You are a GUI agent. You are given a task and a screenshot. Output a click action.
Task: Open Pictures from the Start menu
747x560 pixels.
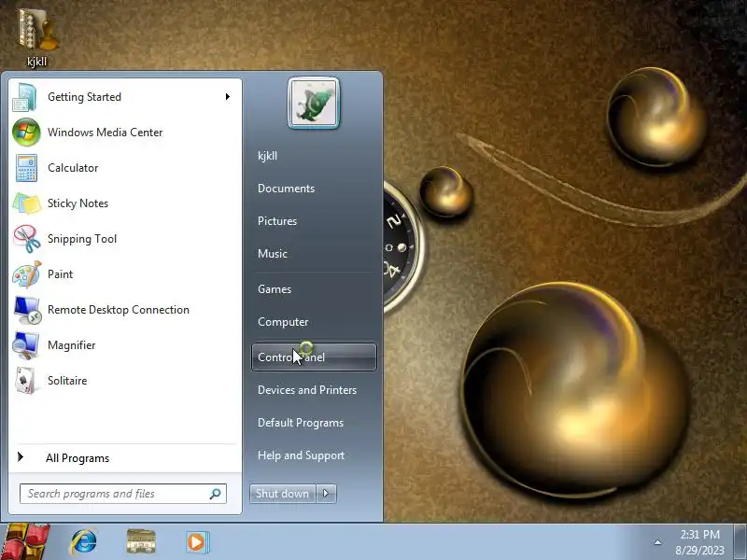point(277,221)
